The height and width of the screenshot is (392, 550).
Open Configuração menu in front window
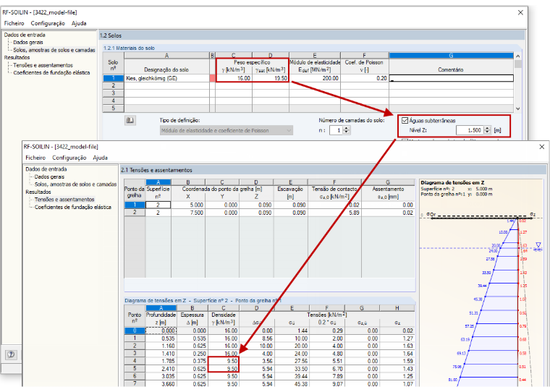point(69,158)
